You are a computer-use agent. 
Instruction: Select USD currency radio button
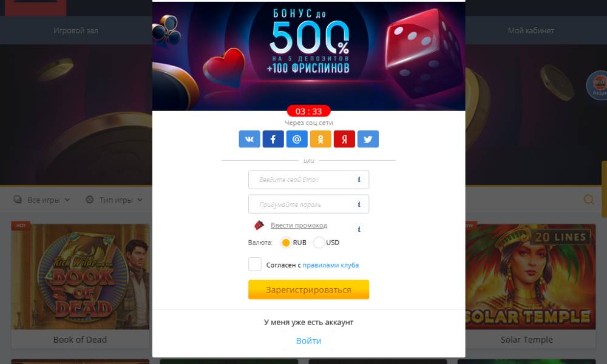click(319, 243)
